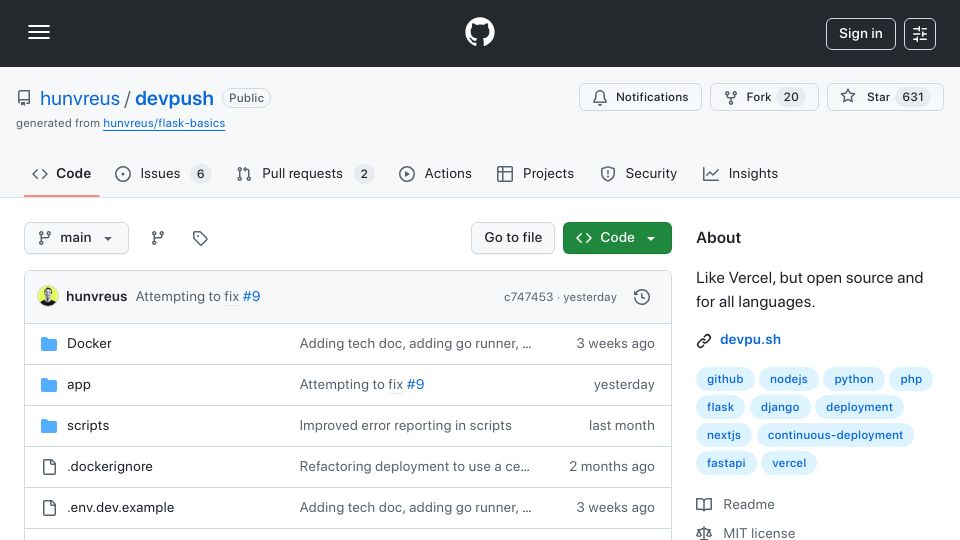The image size is (960, 540).
Task: Click the fork count 20
Action: point(791,97)
